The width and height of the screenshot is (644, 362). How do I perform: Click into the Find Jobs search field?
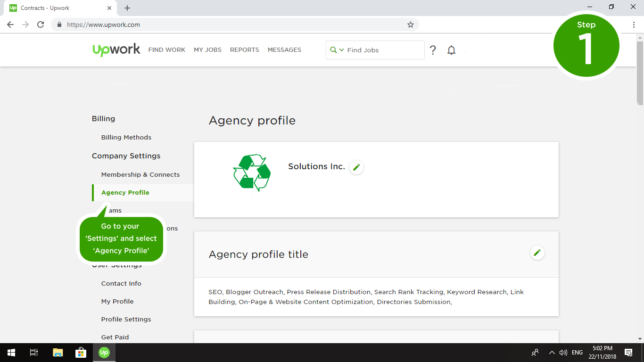coord(382,50)
